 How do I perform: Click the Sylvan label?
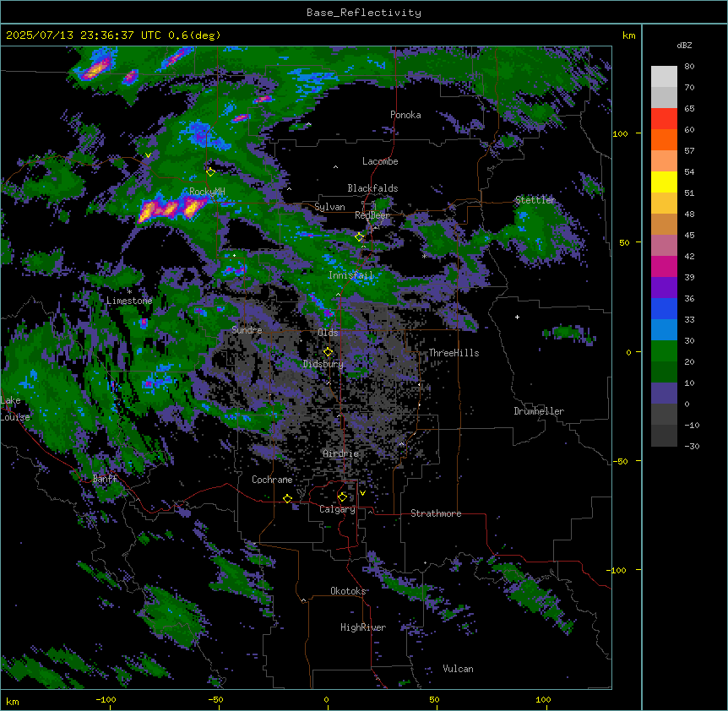[329, 207]
